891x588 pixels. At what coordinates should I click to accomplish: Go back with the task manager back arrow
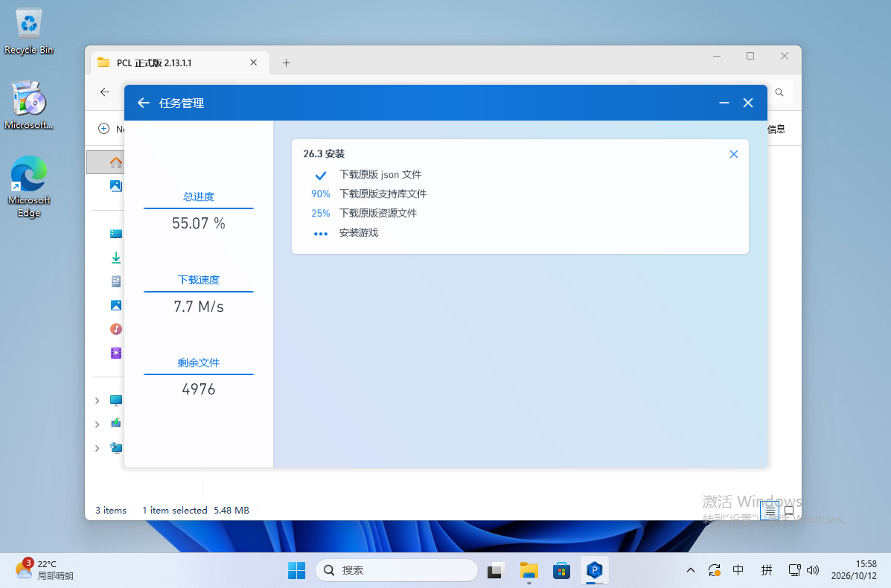[x=143, y=103]
